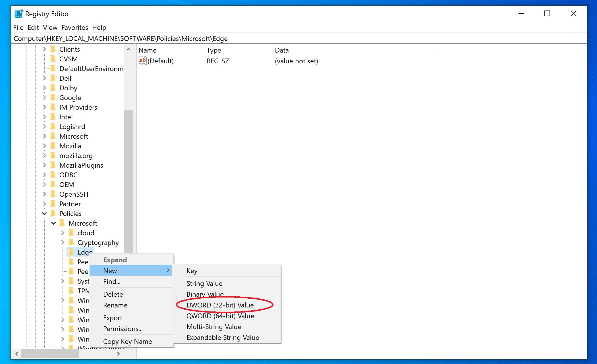597x364 pixels.
Task: Click Delete in the context menu
Action: click(x=131, y=294)
